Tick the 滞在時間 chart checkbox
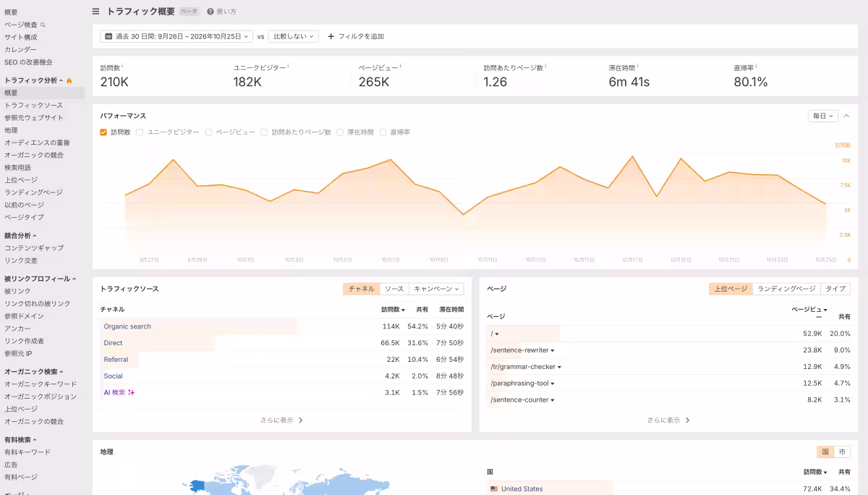 [340, 132]
